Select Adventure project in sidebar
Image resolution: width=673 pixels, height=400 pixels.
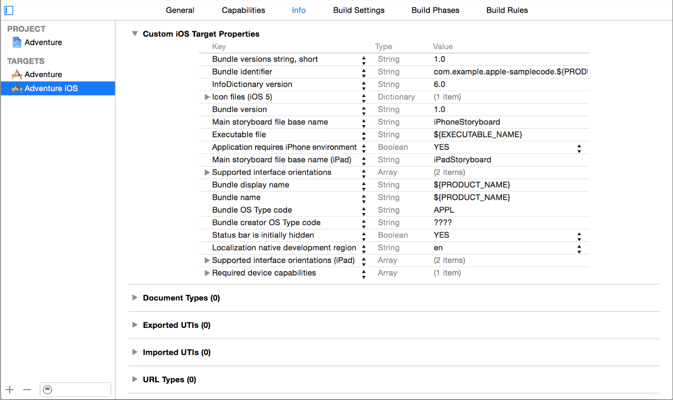pyautogui.click(x=43, y=42)
